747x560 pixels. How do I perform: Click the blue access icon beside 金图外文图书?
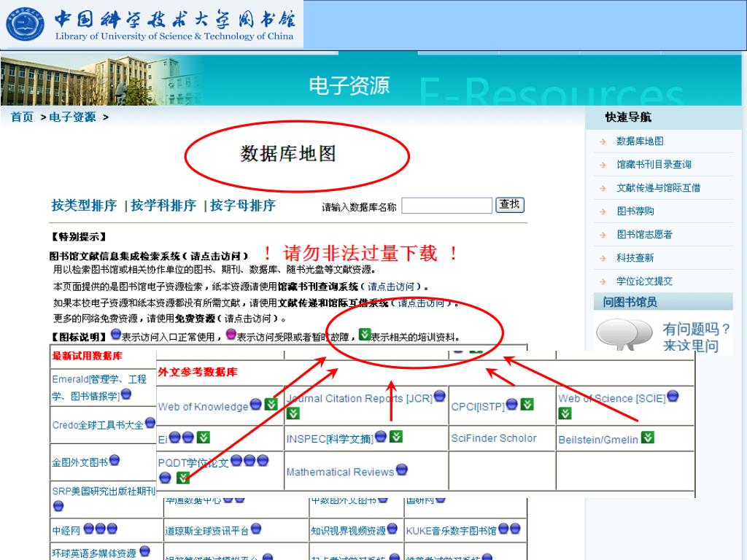pos(115,460)
